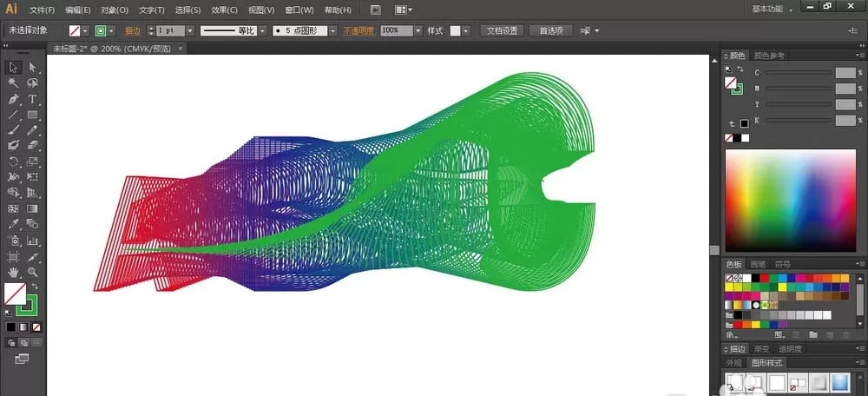Select the Pen tool
This screenshot has width=868, height=396.
[14, 99]
